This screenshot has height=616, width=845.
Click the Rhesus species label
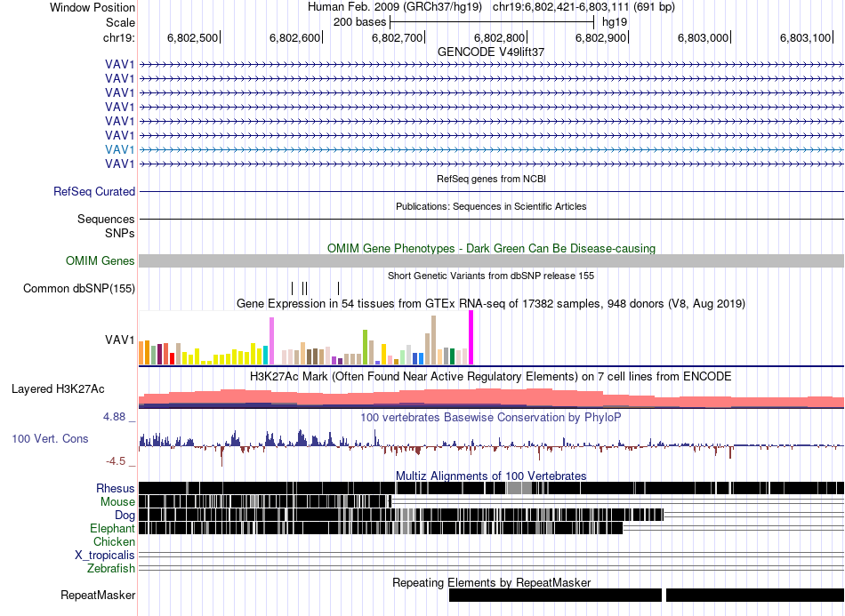[x=116, y=488]
